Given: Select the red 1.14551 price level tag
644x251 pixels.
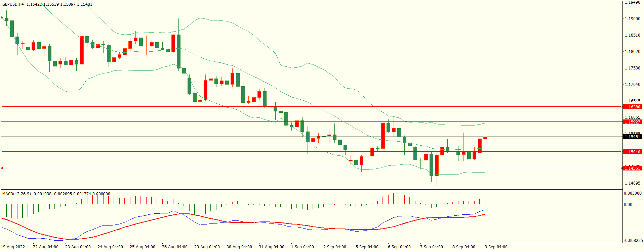Looking at the screenshot, I should (x=633, y=168).
